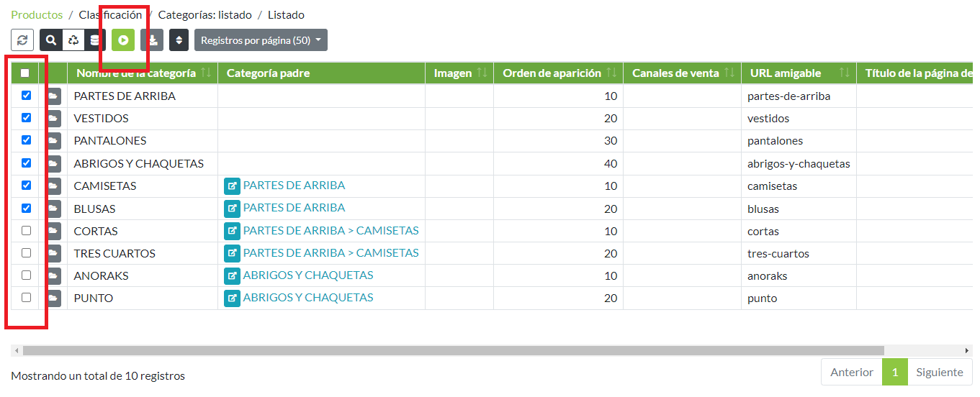Open ABRIGOS Y CHAQUETAS link in PUNTO row
The width and height of the screenshot is (980, 397).
pyautogui.click(x=308, y=298)
